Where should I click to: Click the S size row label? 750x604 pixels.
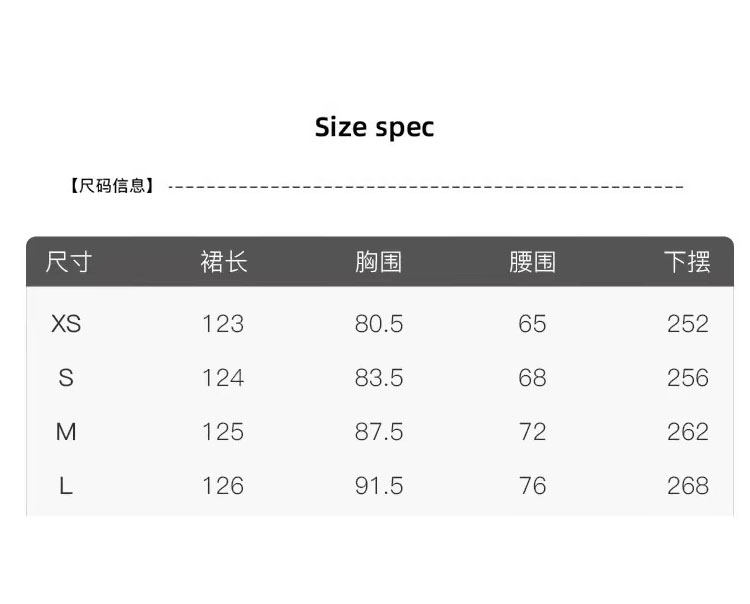point(66,378)
